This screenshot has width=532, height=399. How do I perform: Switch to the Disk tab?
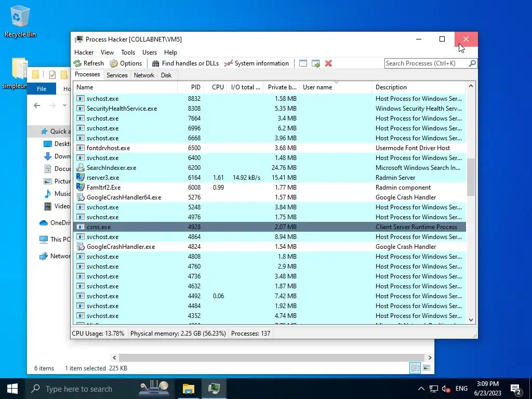pos(166,75)
